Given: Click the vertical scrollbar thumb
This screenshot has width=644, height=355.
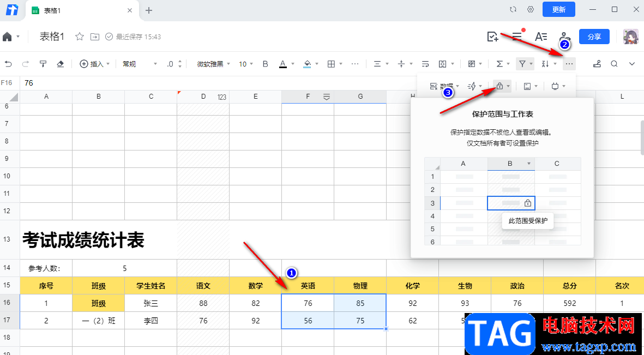Looking at the screenshot, I should point(641,137).
